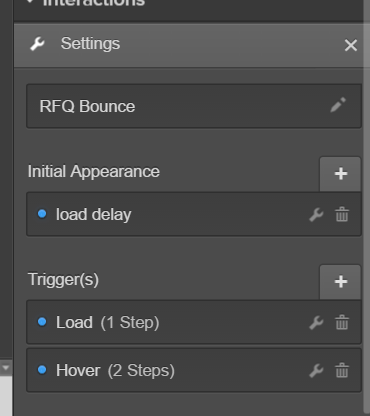
Task: Open load delay wrench settings
Action: tap(316, 214)
